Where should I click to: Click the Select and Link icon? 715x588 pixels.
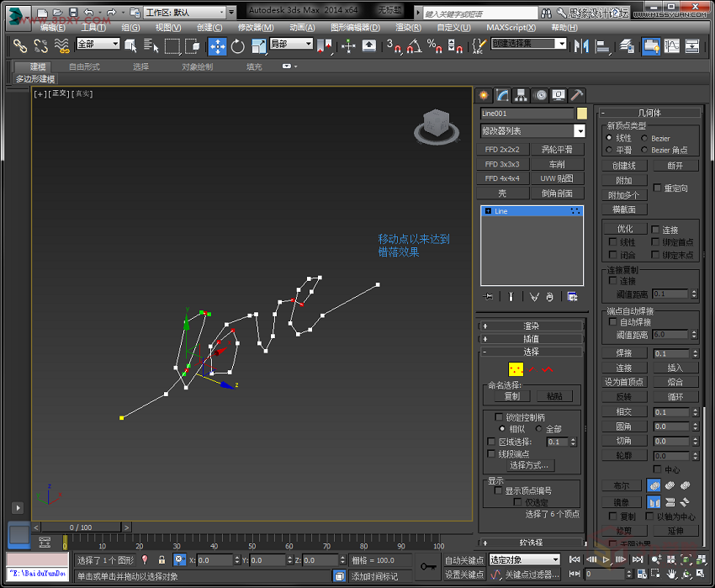[x=19, y=46]
